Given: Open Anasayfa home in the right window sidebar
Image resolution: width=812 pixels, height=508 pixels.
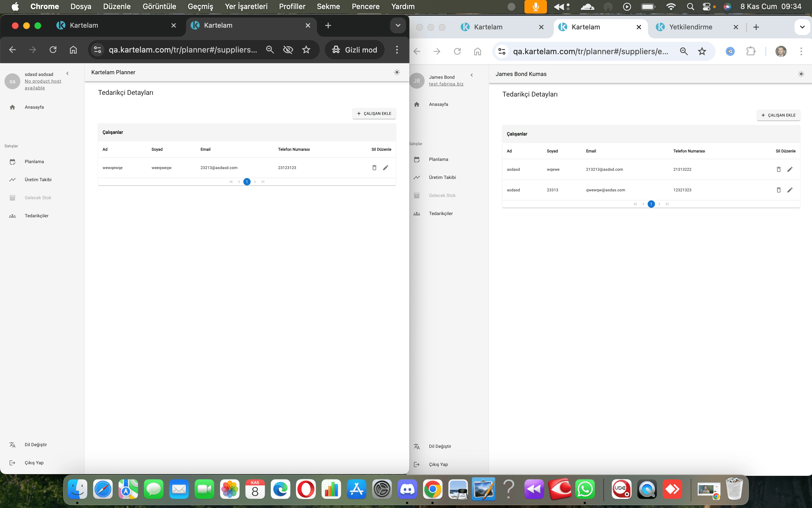Looking at the screenshot, I should pyautogui.click(x=438, y=104).
